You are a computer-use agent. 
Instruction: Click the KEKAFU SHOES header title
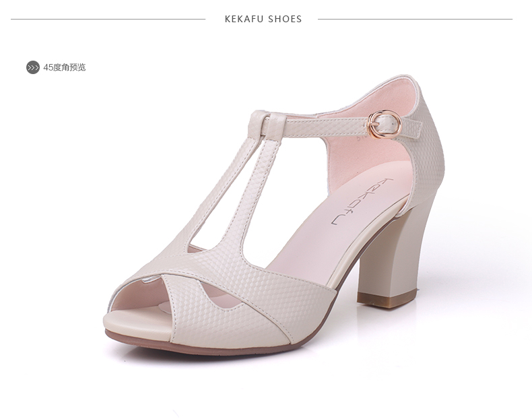tap(263, 19)
